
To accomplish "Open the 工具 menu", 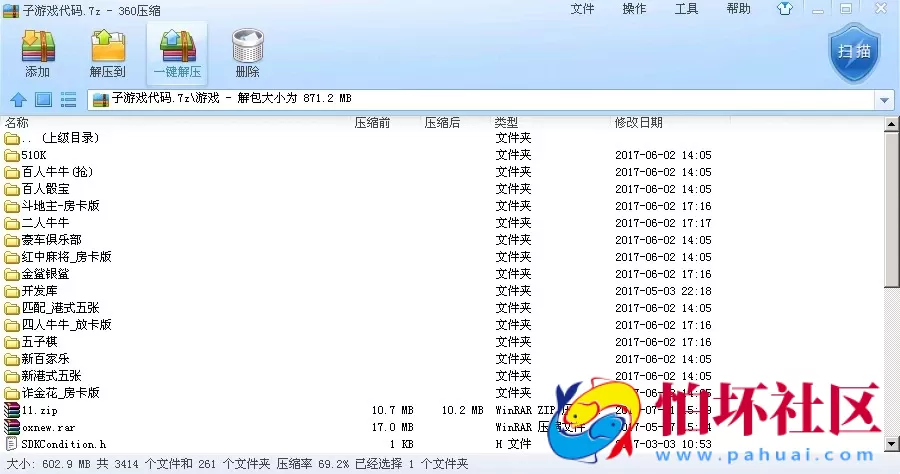I will [686, 9].
